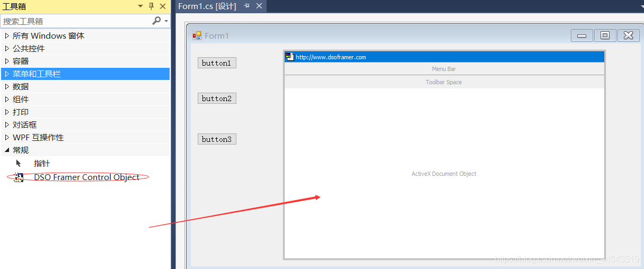Click the 工具箱 panel title

pos(14,6)
